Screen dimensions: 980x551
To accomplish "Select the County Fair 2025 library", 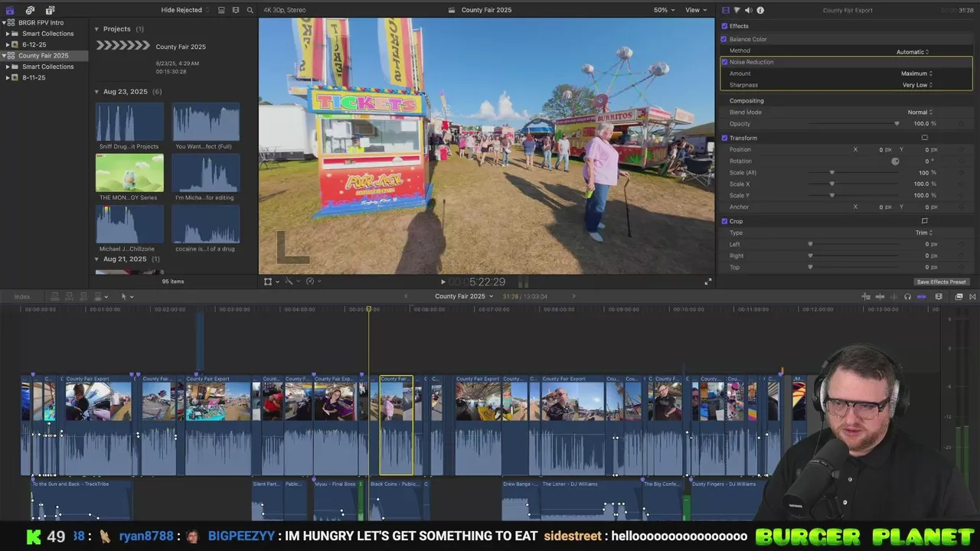I will pyautogui.click(x=43, y=56).
